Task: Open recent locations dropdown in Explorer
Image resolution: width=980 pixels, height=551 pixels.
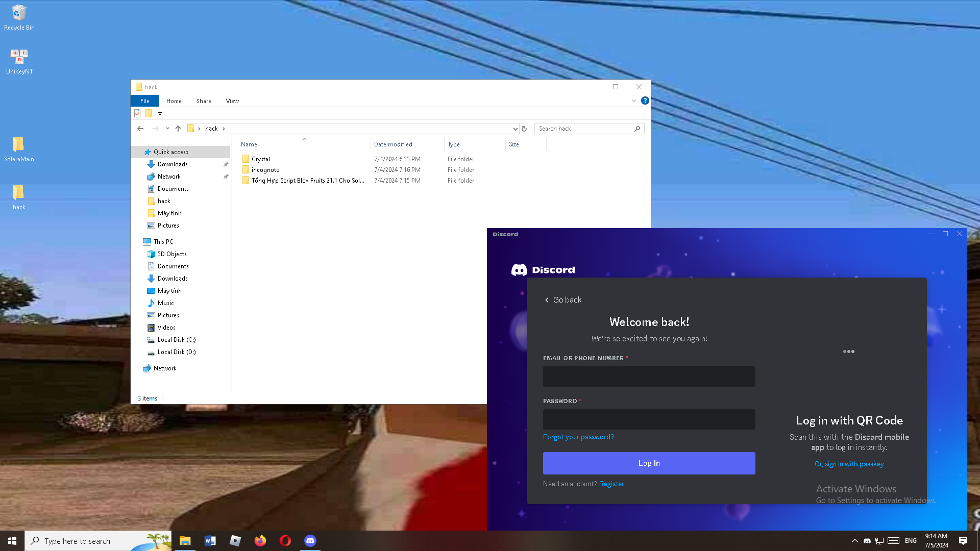Action: coord(167,129)
